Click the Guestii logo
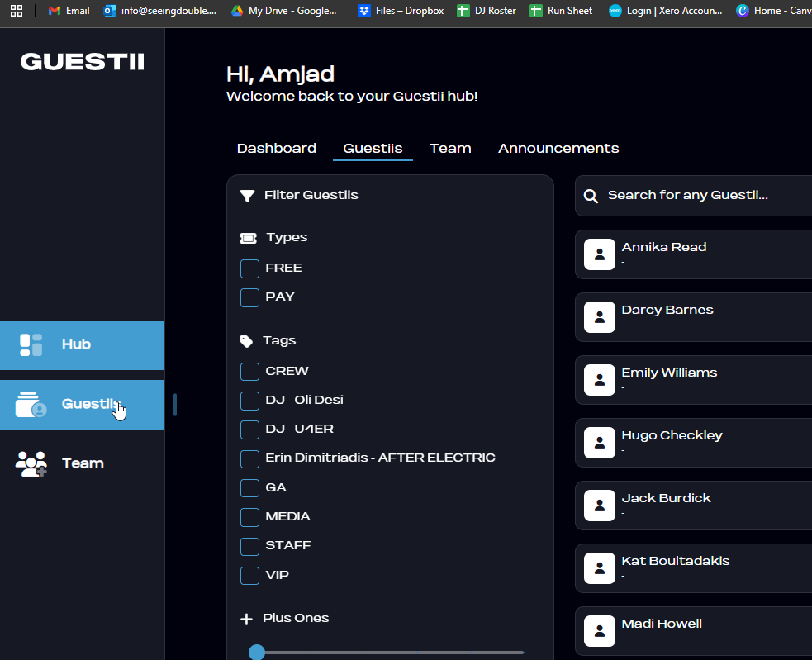Image resolution: width=812 pixels, height=660 pixels. [x=83, y=62]
